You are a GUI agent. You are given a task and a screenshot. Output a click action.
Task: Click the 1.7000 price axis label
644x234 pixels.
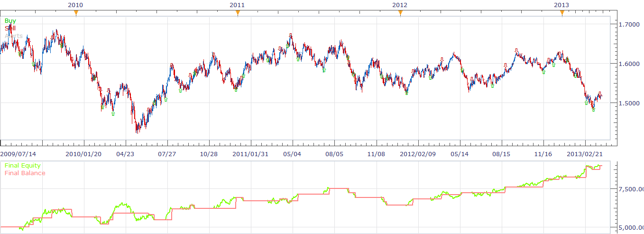(x=629, y=24)
